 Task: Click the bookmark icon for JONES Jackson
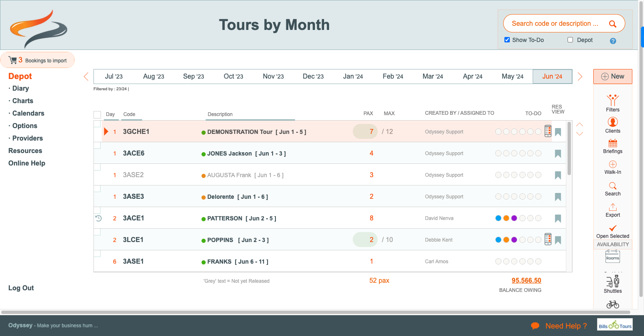click(x=558, y=153)
